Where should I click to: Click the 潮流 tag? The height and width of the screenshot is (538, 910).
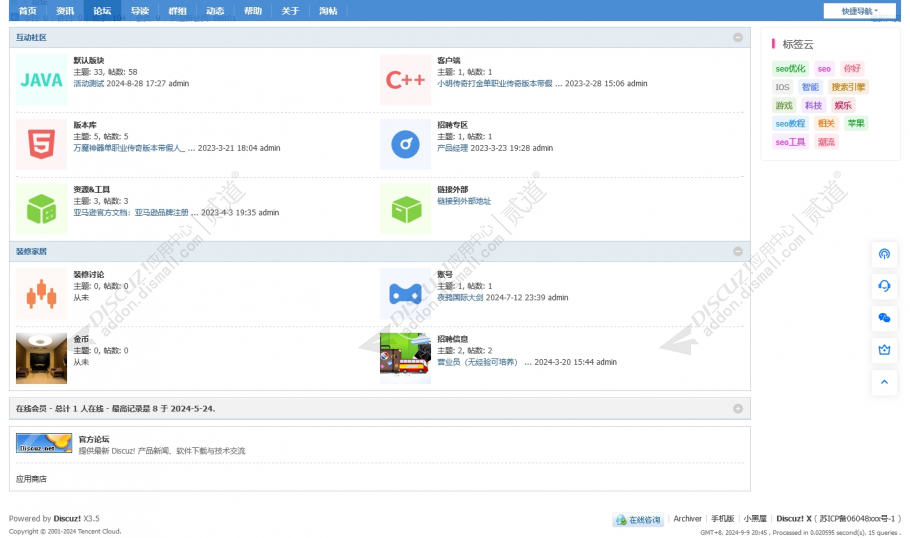[x=826, y=142]
